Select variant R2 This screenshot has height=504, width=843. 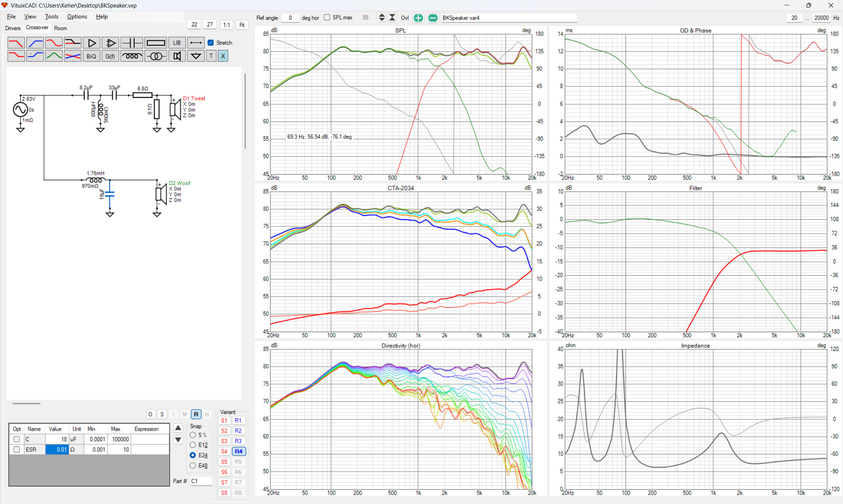(x=238, y=431)
